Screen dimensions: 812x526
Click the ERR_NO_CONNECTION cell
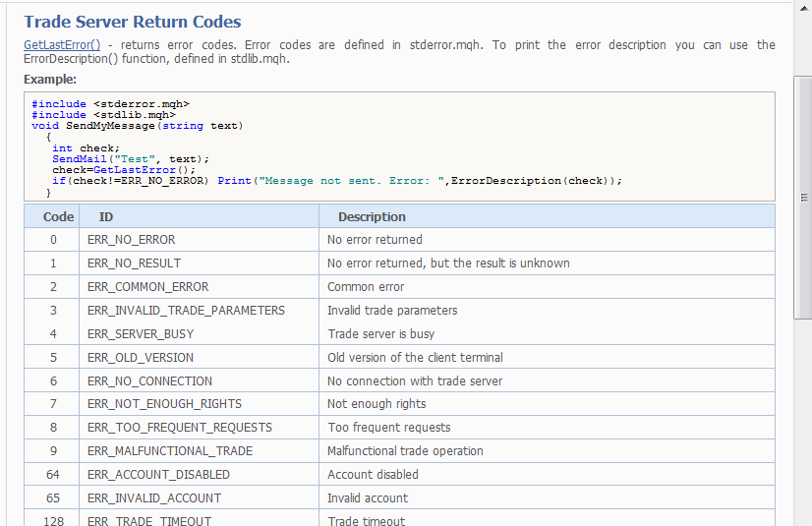click(149, 381)
